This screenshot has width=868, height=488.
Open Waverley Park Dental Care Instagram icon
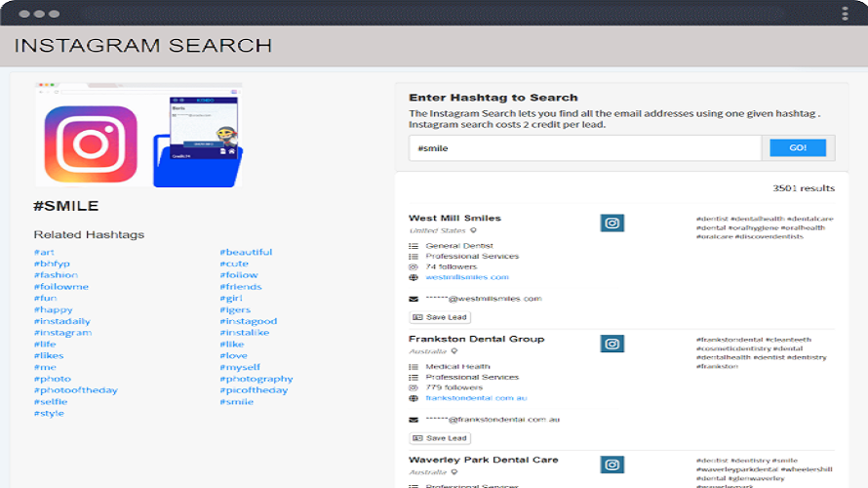coord(612,465)
